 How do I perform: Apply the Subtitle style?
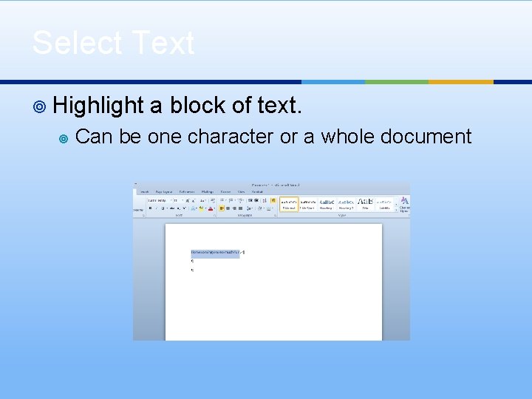tap(384, 204)
